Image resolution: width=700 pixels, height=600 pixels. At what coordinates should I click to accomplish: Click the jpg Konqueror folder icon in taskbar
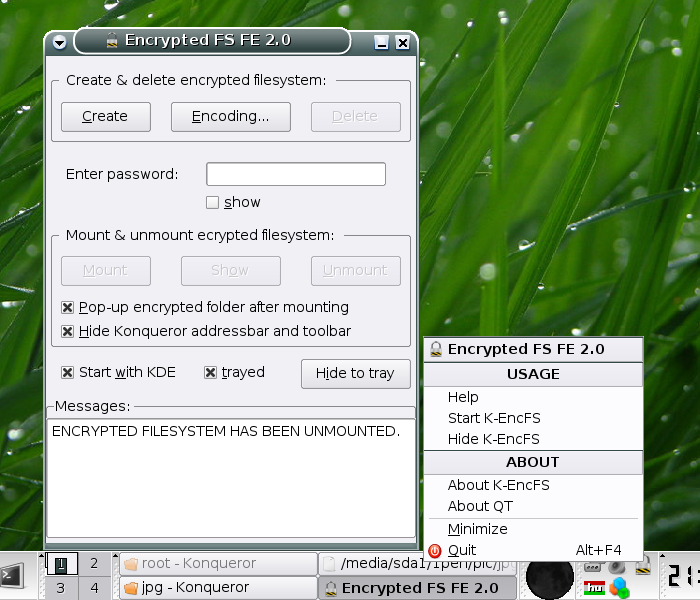coord(131,588)
